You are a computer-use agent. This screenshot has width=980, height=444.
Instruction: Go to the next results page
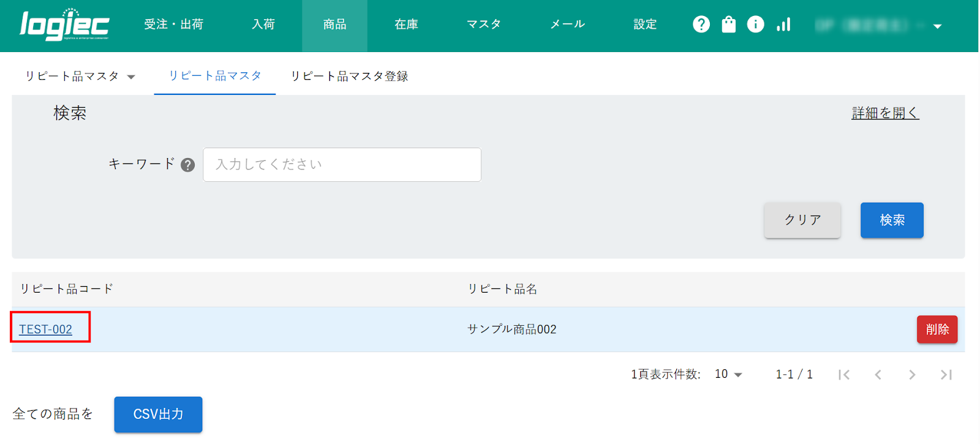click(x=912, y=375)
